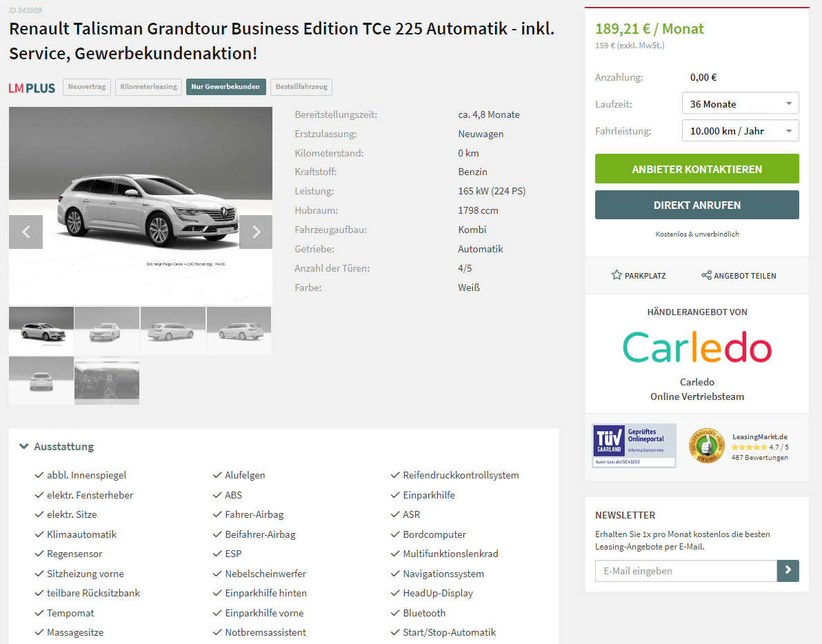822x644 pixels.
Task: Select the Bestellfahrzeug tag
Action: click(301, 86)
